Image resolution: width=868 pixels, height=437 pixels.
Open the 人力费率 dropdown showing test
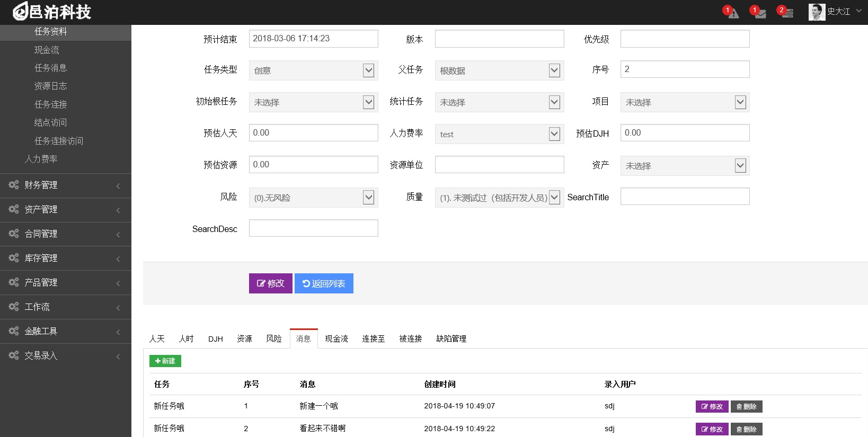(499, 134)
